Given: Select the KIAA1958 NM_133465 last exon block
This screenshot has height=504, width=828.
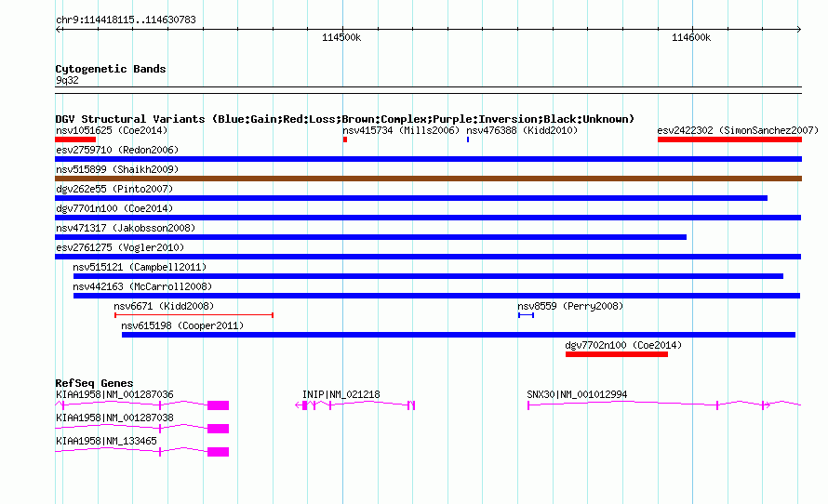Looking at the screenshot, I should point(218,452).
